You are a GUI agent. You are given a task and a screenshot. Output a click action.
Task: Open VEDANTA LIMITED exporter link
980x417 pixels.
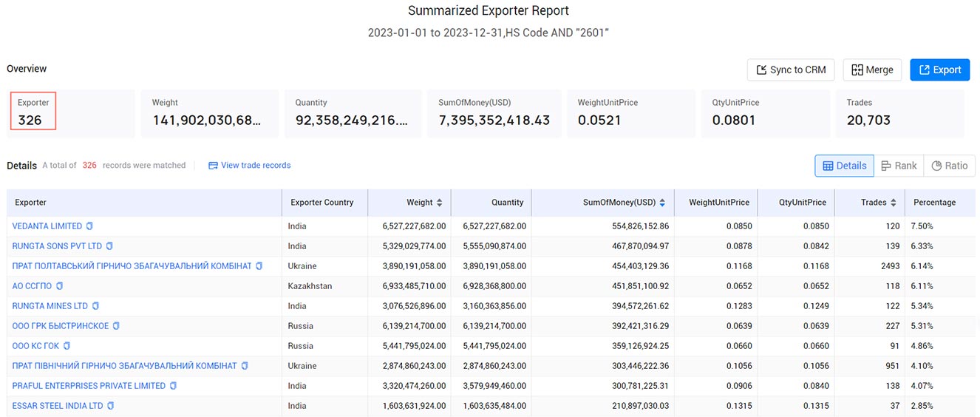coord(47,226)
